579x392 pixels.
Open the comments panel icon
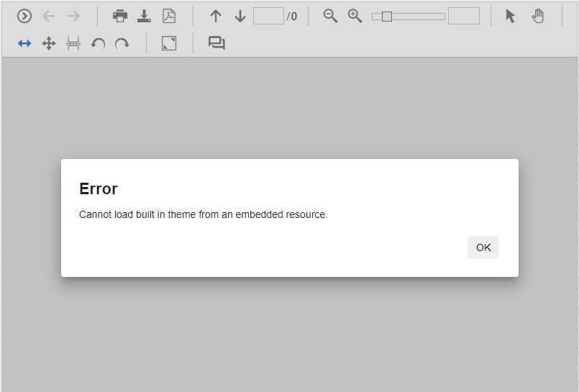[x=216, y=44]
